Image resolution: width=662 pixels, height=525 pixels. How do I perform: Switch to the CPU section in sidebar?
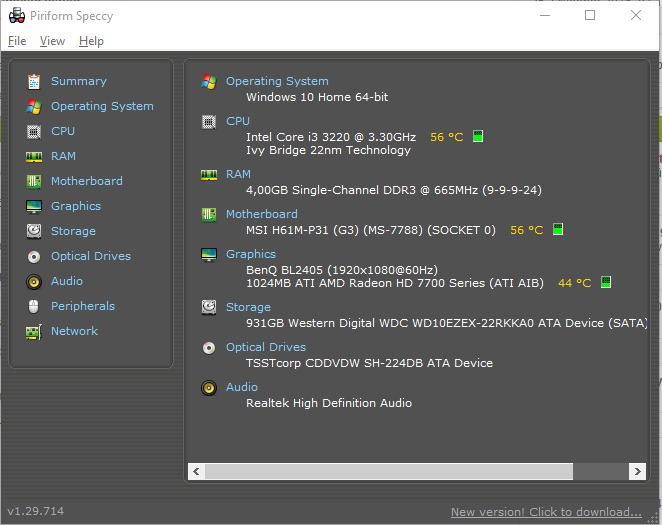63,131
